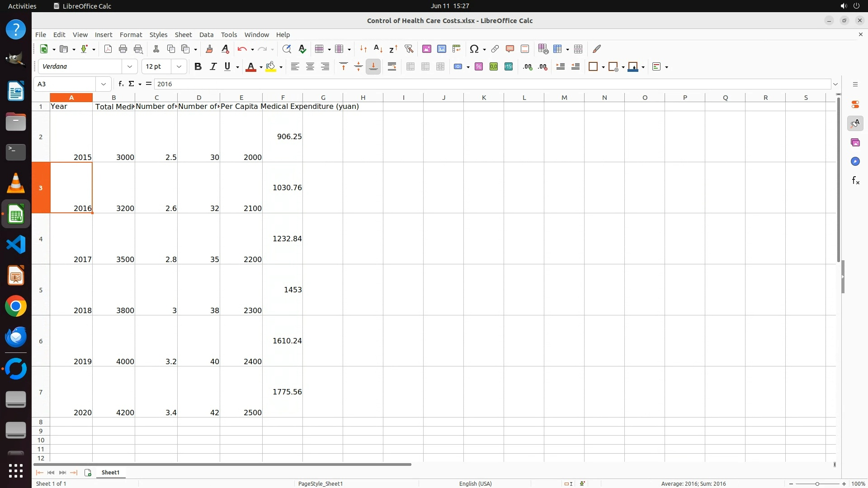Click the Format as Percent icon
This screenshot has height=488, width=868.
(x=479, y=67)
